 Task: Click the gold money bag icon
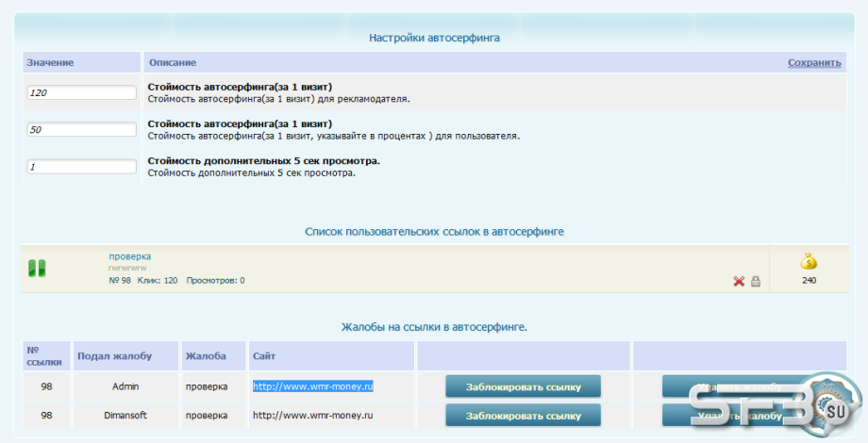tap(809, 261)
